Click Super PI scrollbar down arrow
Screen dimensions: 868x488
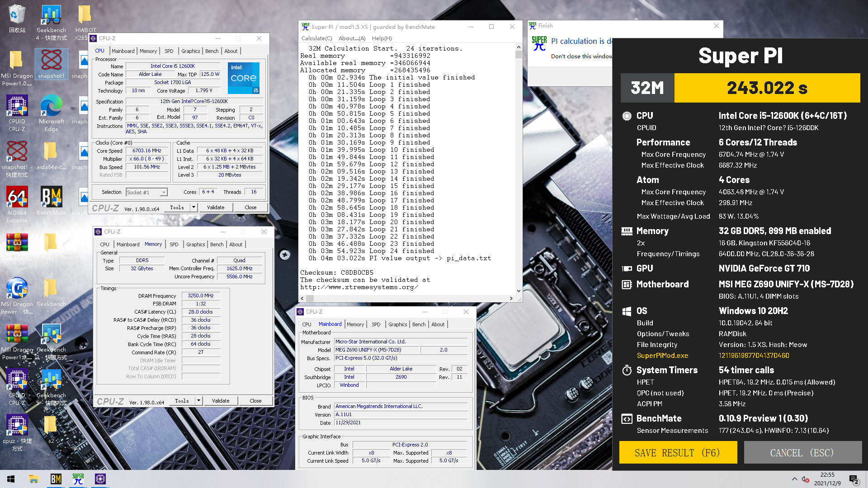coord(519,291)
